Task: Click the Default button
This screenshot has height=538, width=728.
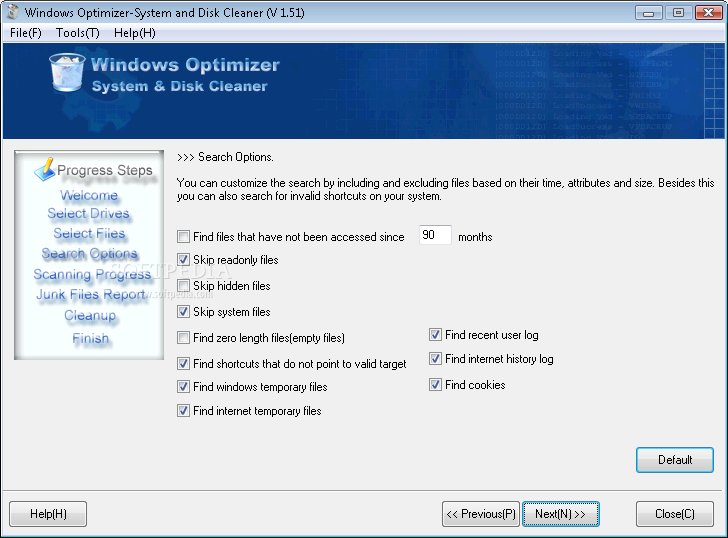Action: click(675, 460)
